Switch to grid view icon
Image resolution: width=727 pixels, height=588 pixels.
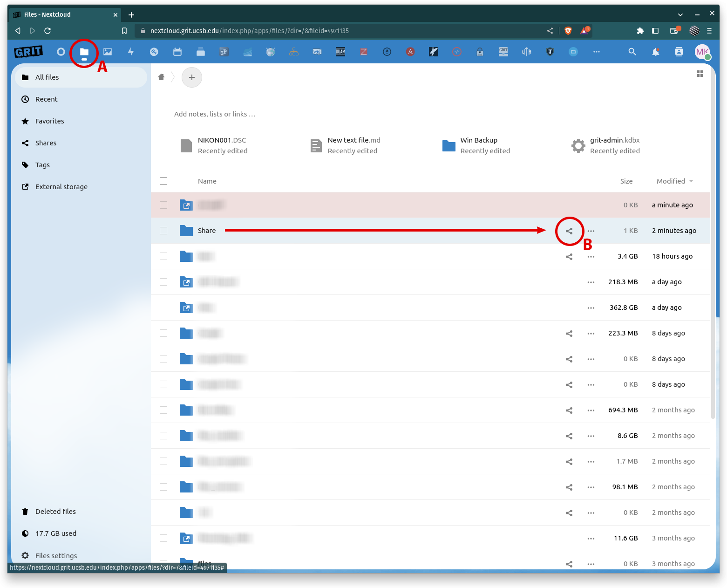tap(700, 74)
